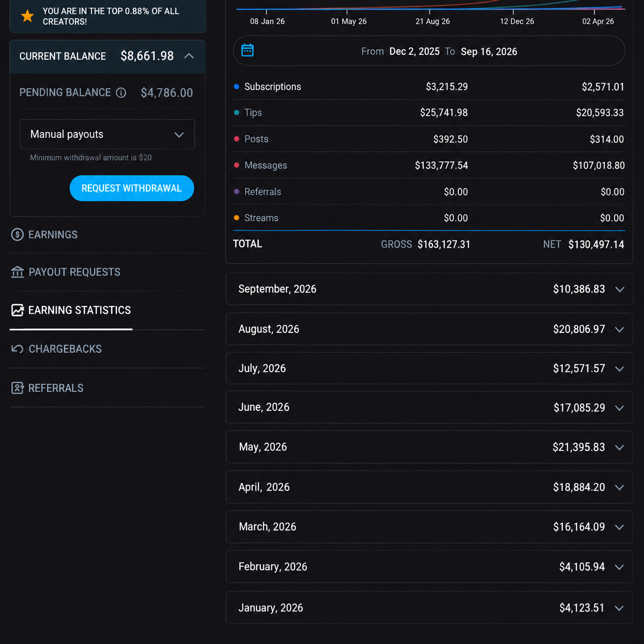The width and height of the screenshot is (644, 644).
Task: Click the Streams row label
Action: 261,218
